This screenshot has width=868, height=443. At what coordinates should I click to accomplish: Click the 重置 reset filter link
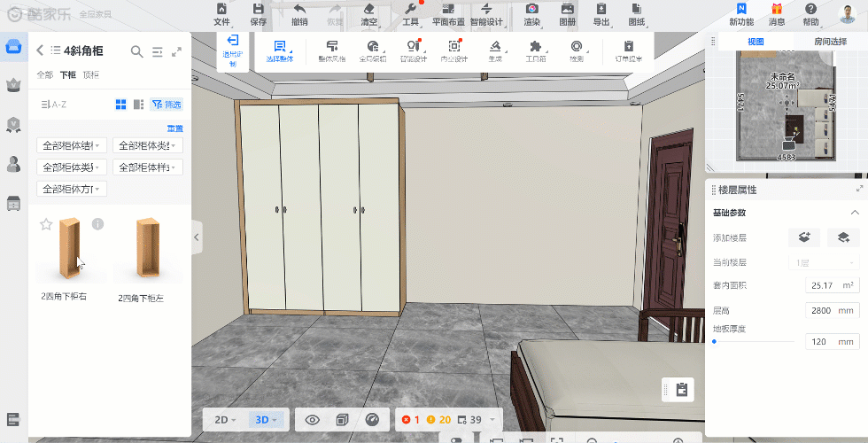click(174, 128)
